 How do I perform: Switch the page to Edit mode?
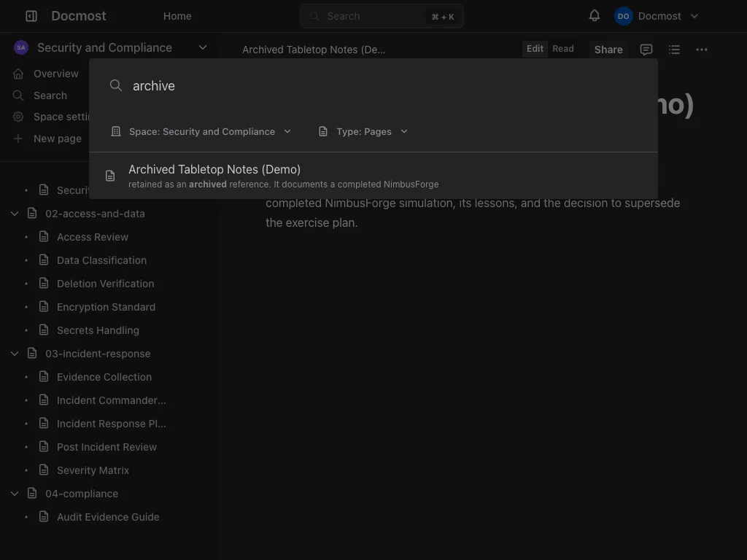point(535,49)
